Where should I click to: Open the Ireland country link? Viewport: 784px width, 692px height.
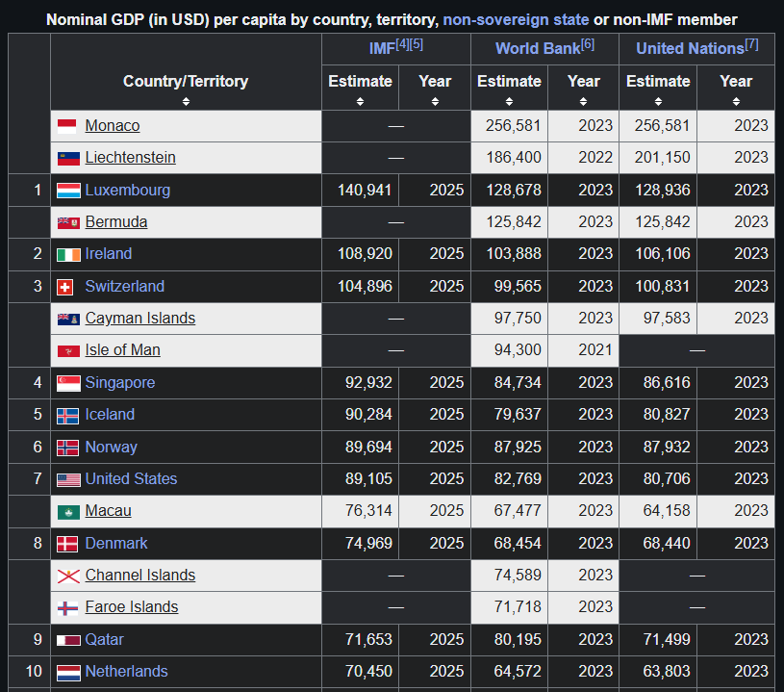tap(109, 254)
